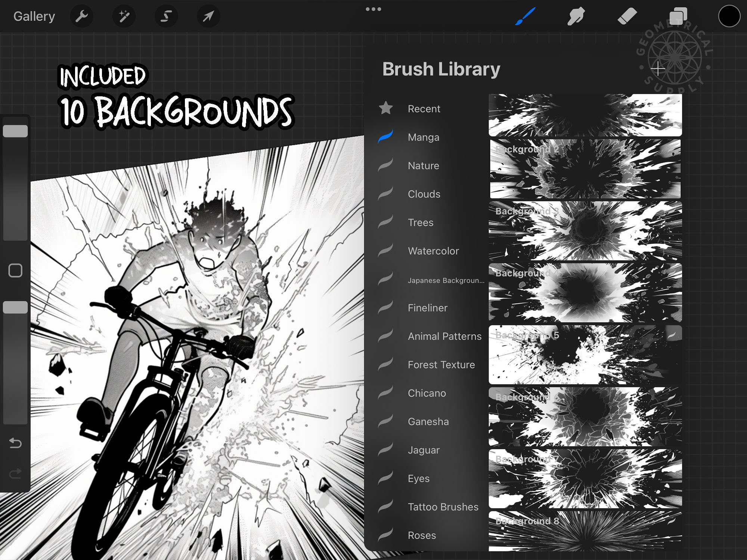Choose the Background 8 brush
The width and height of the screenshot is (747, 560).
[585, 531]
